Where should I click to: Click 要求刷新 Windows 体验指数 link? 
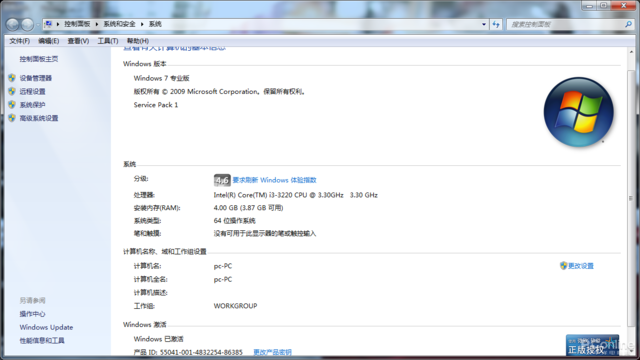coord(274,180)
